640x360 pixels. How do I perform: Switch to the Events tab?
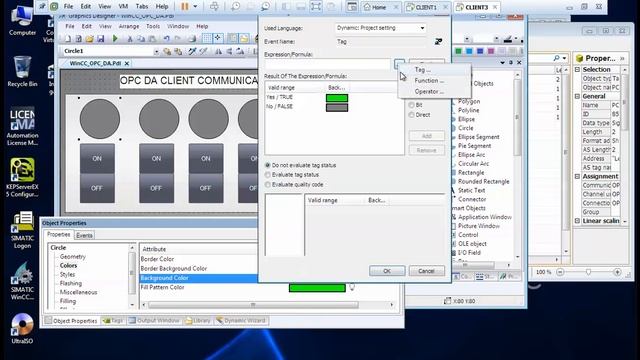pyautogui.click(x=84, y=236)
